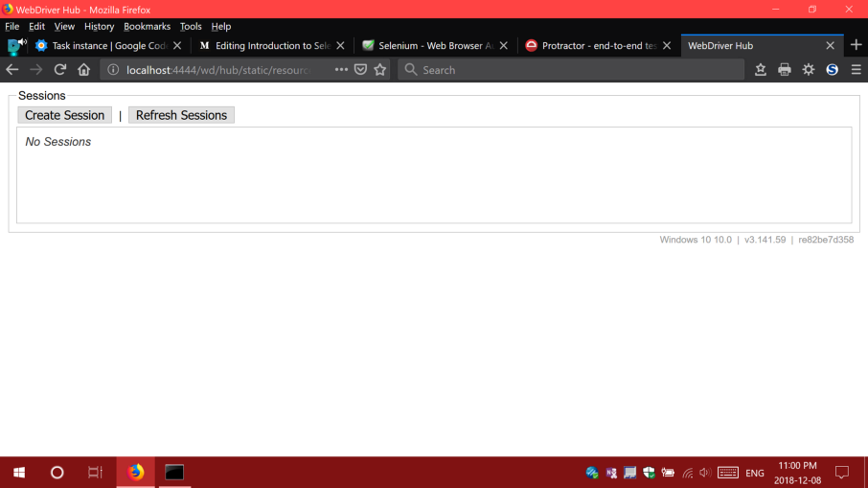Open a new tab with plus icon
Image resolution: width=868 pixels, height=488 pixels.
[x=856, y=45]
